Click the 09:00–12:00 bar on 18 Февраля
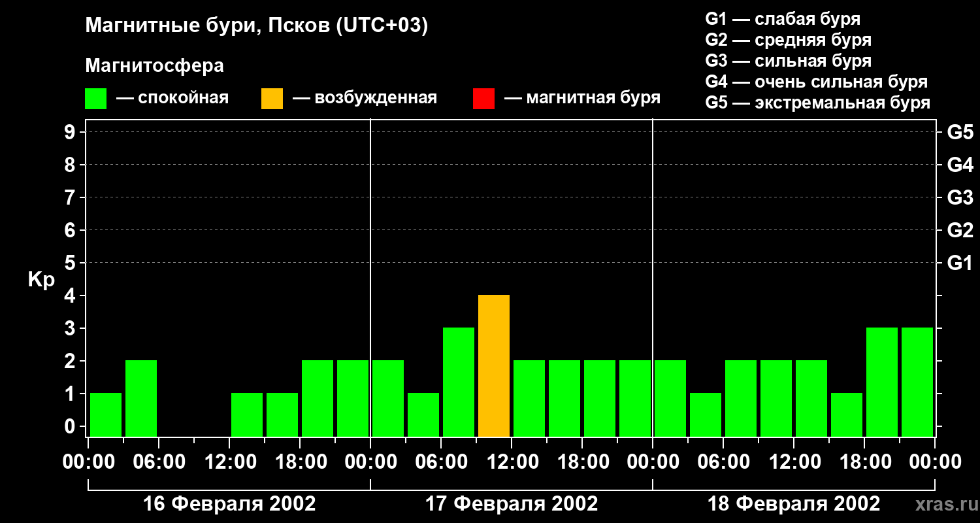 pyautogui.click(x=776, y=398)
